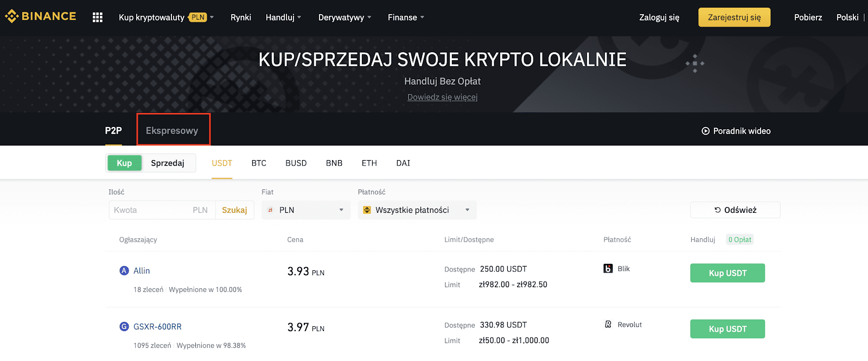Select the BNB coin tab
This screenshot has width=868, height=361.
click(x=334, y=163)
